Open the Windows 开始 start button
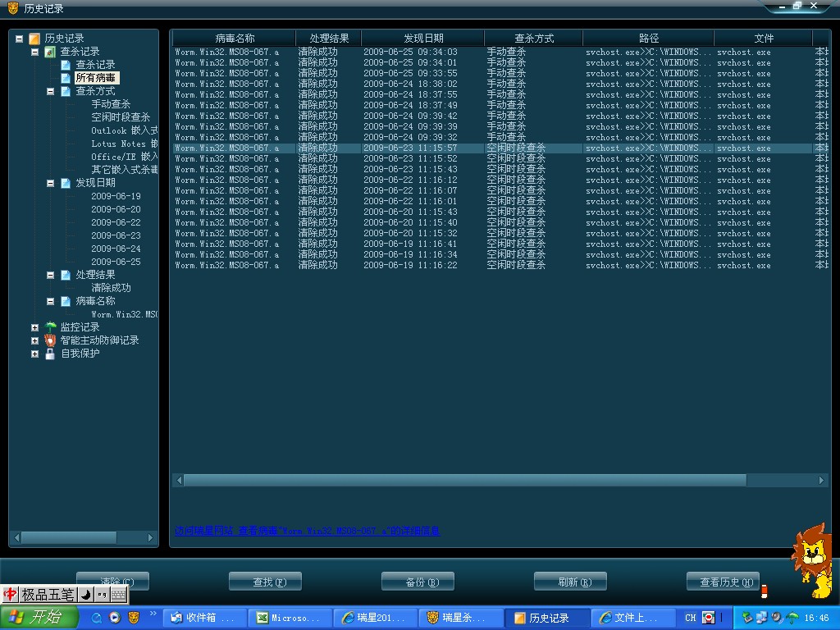 pyautogui.click(x=39, y=618)
